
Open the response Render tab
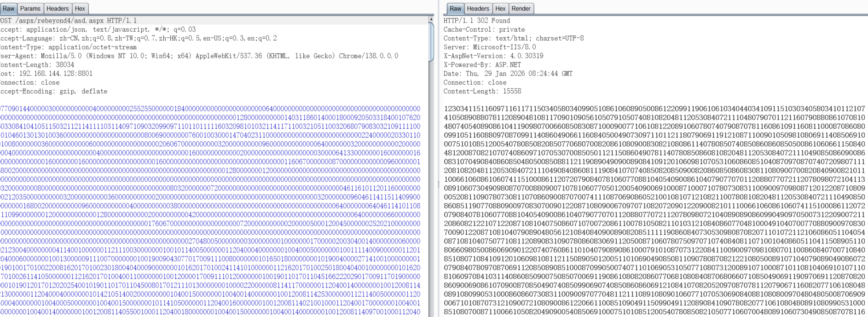(x=521, y=8)
